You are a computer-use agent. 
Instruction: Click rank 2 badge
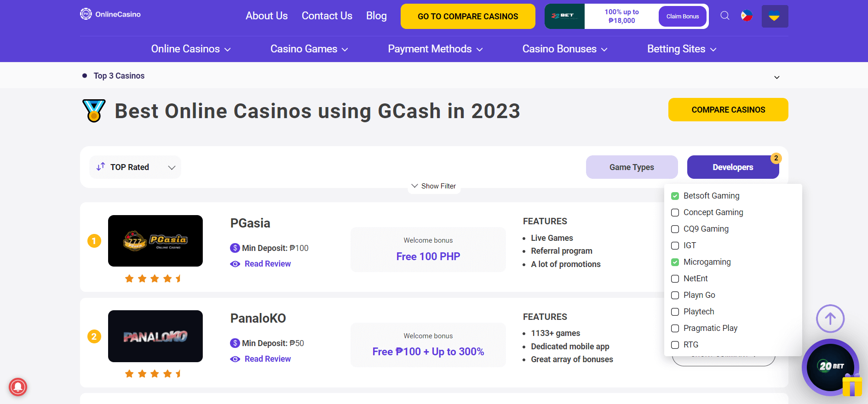[94, 336]
